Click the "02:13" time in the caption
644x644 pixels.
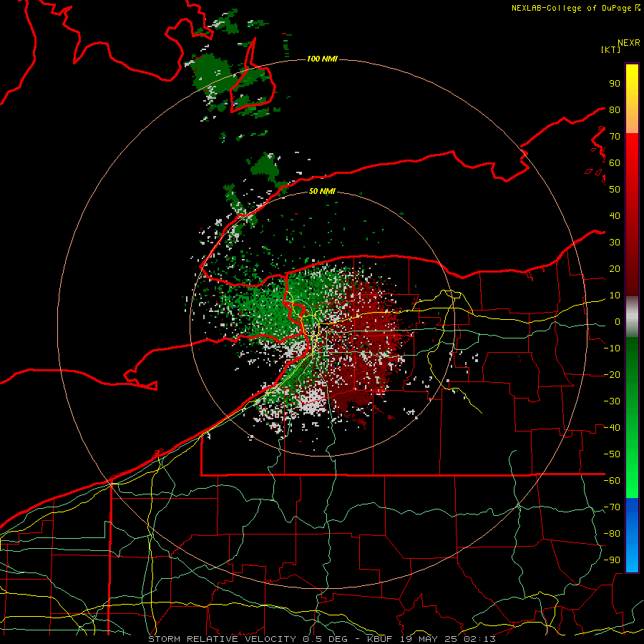[479, 639]
